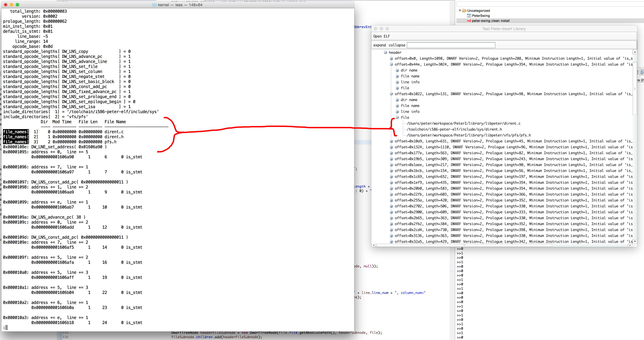The height and width of the screenshot is (340, 644).
Task: Collapse the Uncategorized folder in Eclipse
Action: pyautogui.click(x=460, y=10)
